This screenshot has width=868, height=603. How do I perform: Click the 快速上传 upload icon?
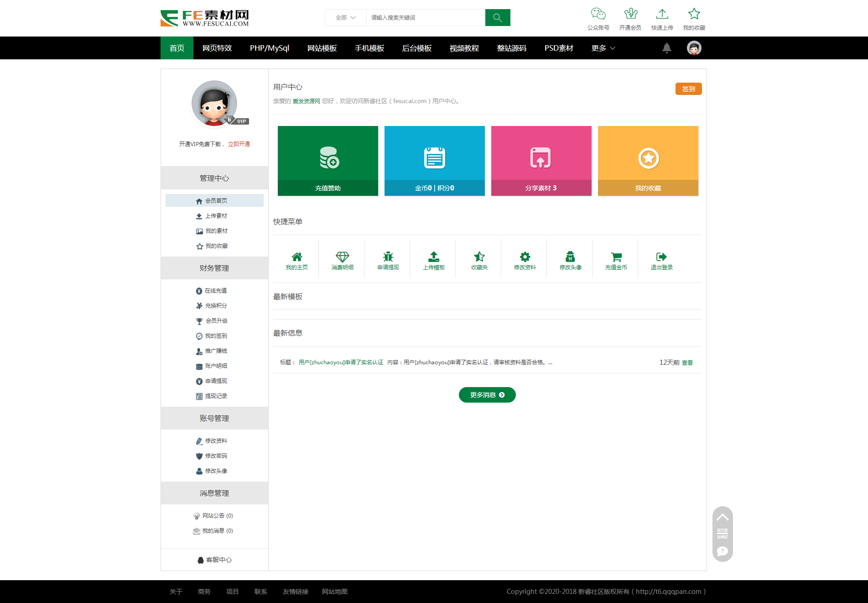662,14
